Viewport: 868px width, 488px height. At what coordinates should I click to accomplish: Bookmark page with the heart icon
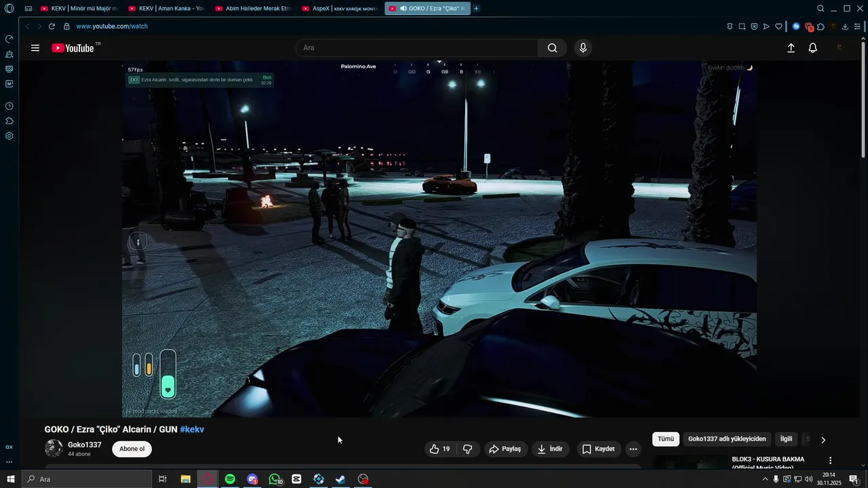tap(778, 26)
